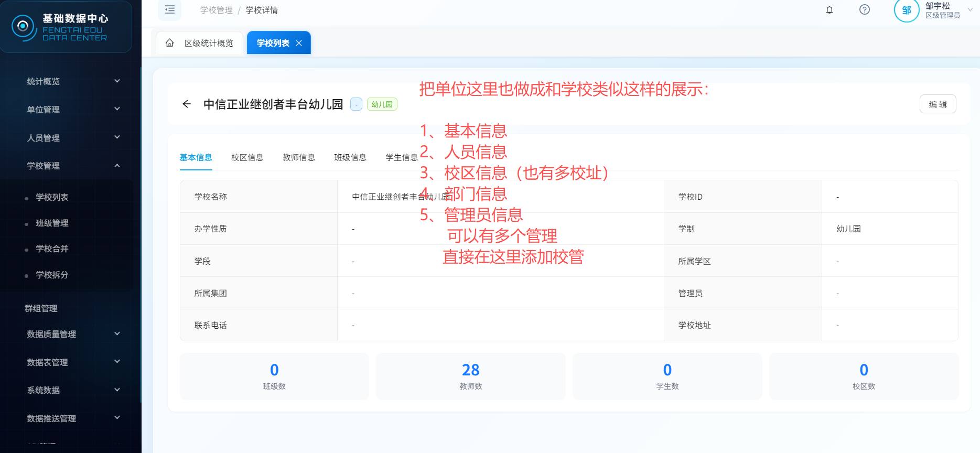Switch to the 校区信息 tab
Viewport: 980px width, 453px height.
247,157
